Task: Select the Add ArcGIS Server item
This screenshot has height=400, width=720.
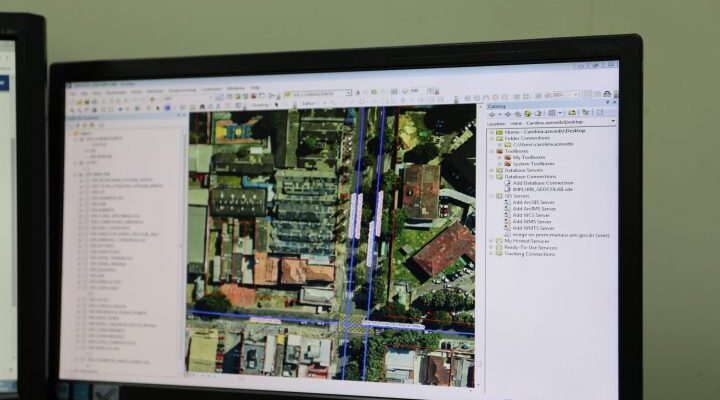Action: pos(532,203)
